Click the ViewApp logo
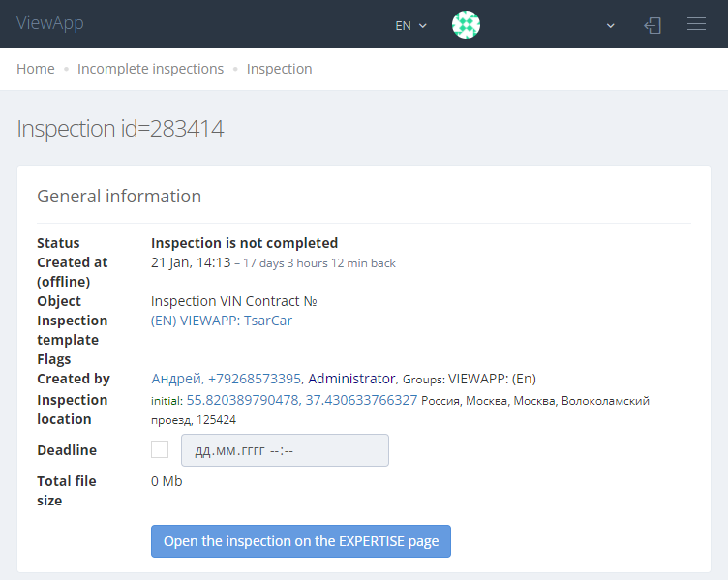The width and height of the screenshot is (728, 580). click(50, 23)
